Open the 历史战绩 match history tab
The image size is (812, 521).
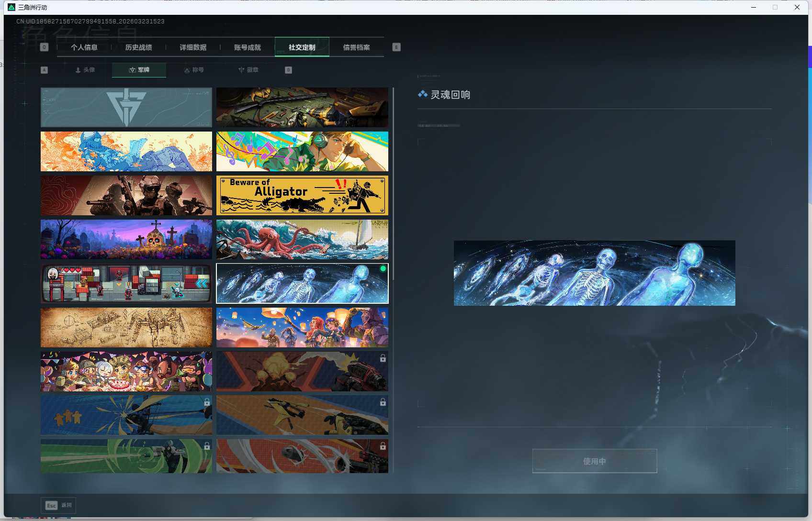click(x=138, y=47)
